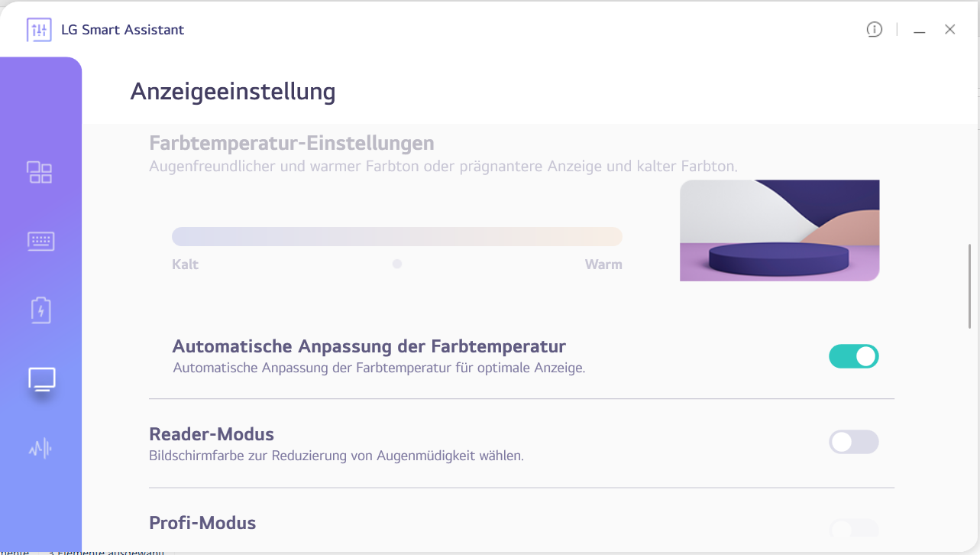This screenshot has width=980, height=555.
Task: Click the color temperature slider handle dot
Action: [397, 264]
